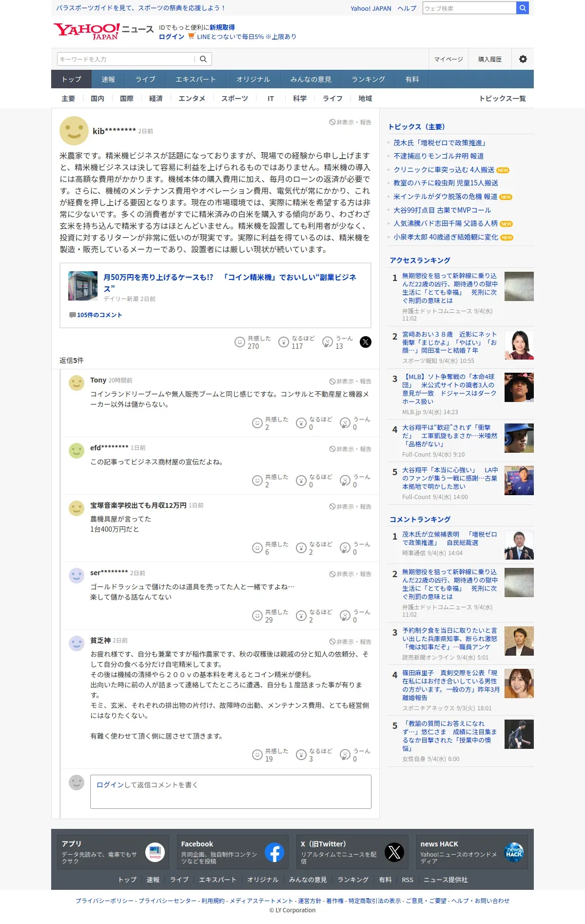
Task: Click the パラスポーツガイド promo link
Action: pos(141,8)
